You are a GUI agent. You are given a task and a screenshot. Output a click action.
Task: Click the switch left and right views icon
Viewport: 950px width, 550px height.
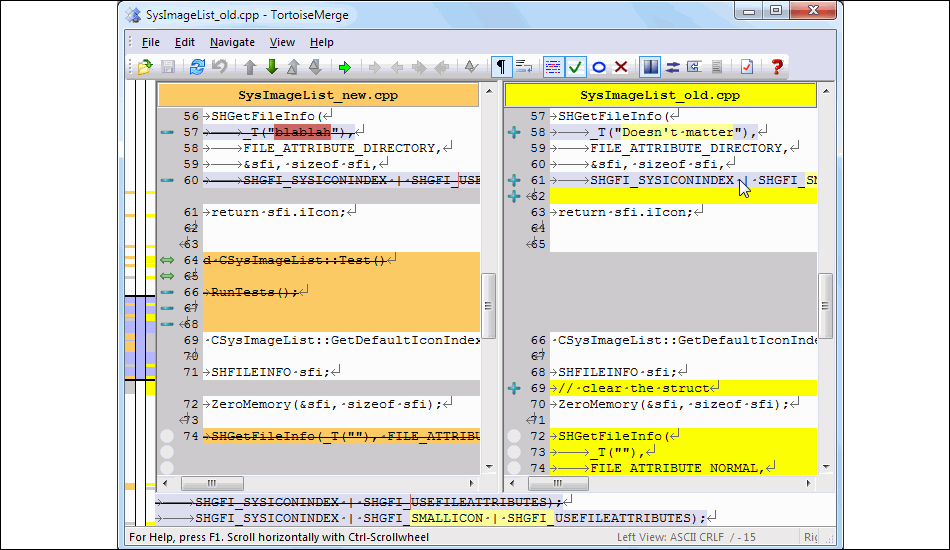tap(673, 67)
